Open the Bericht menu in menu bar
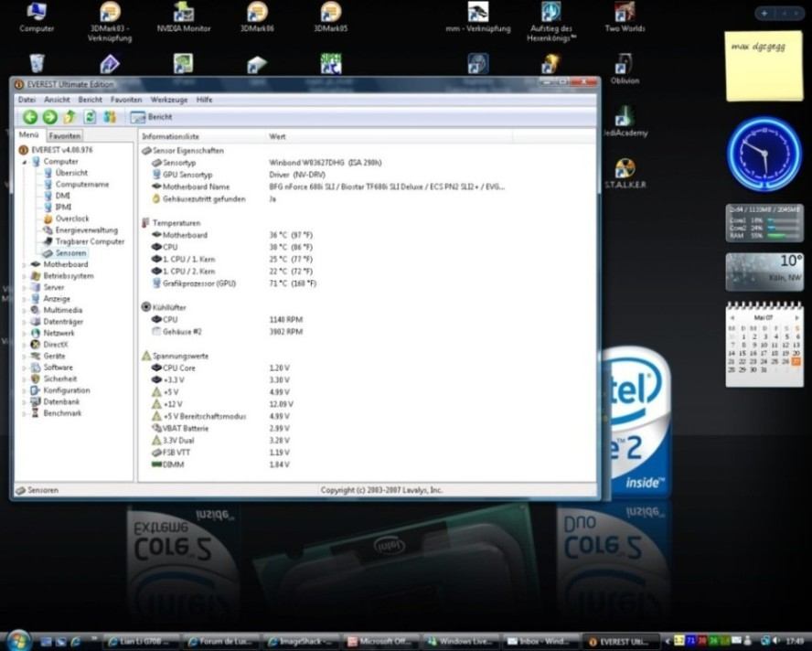812x651 pixels. coord(91,100)
